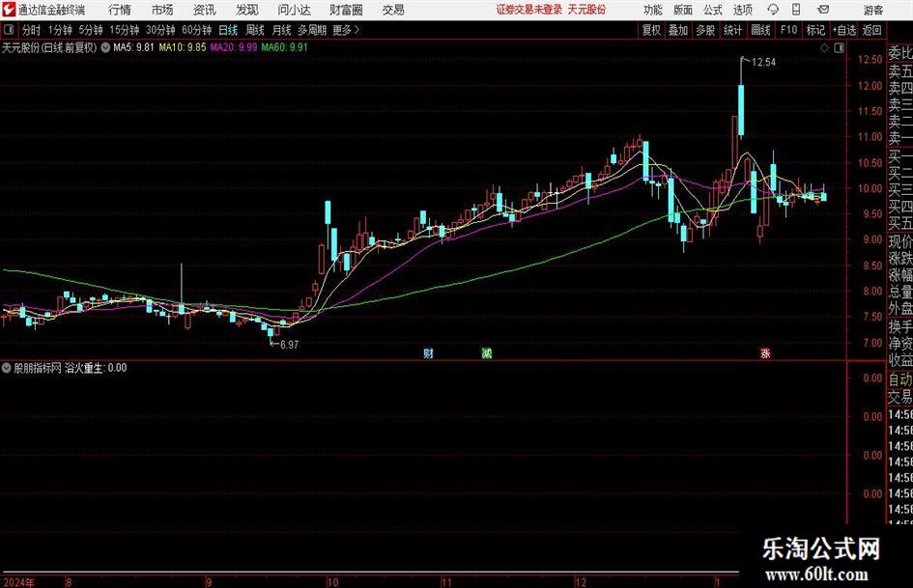Open the mail envelope icon
The height and width of the screenshot is (588, 913).
point(823,10)
